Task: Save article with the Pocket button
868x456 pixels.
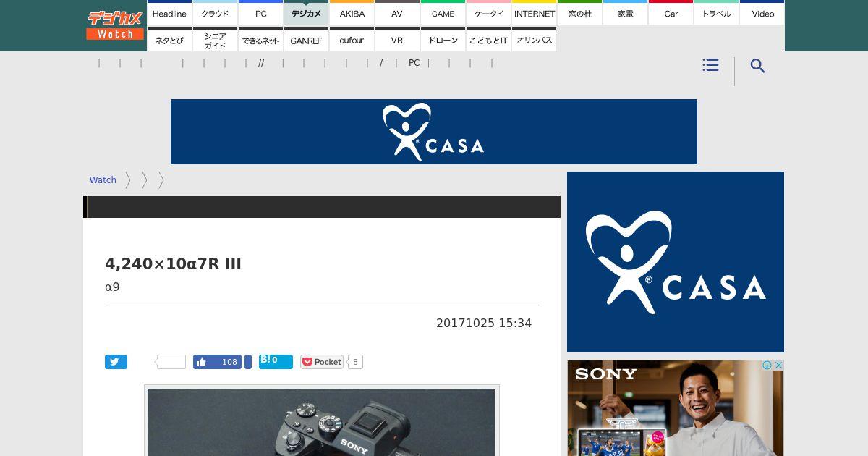Action: click(322, 362)
